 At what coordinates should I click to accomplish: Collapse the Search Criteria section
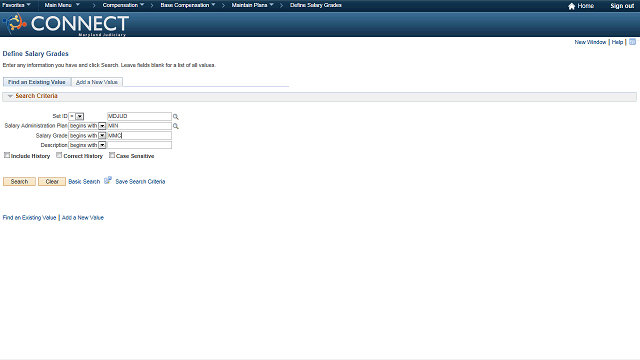click(x=10, y=96)
